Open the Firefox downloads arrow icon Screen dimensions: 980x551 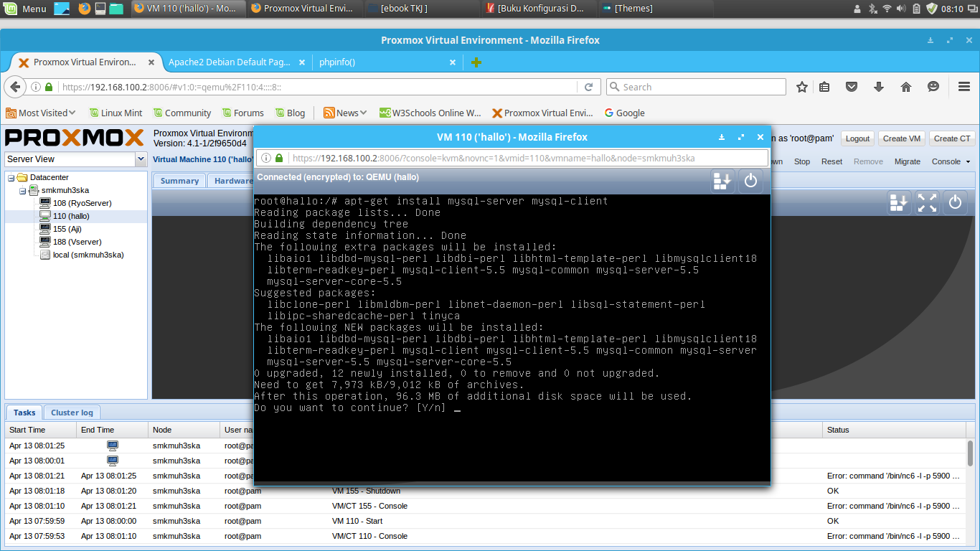coord(879,87)
